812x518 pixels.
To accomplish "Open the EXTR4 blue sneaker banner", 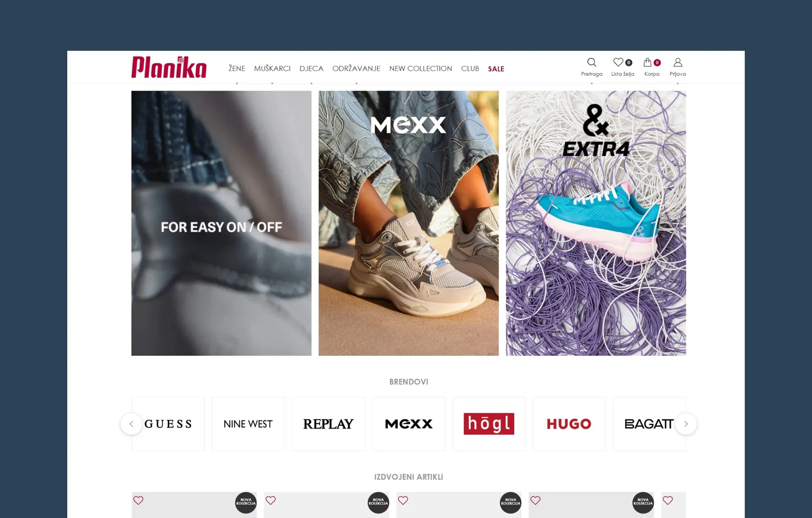I will click(x=596, y=223).
